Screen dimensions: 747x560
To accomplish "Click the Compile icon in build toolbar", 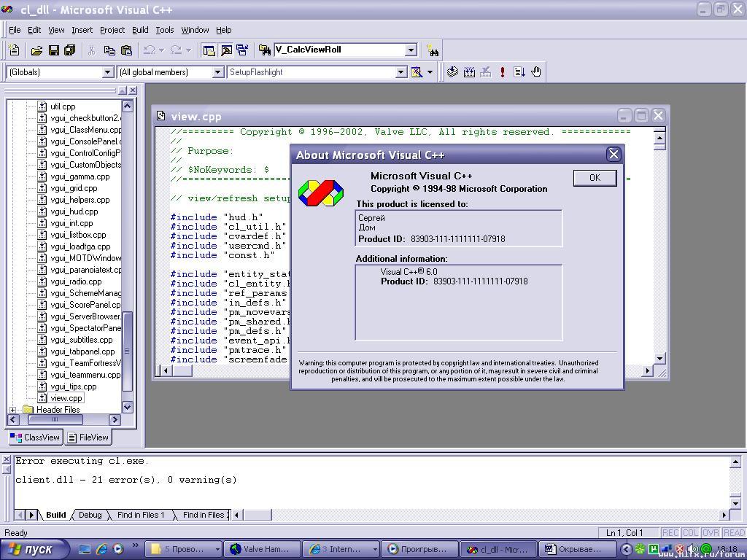I will point(452,72).
